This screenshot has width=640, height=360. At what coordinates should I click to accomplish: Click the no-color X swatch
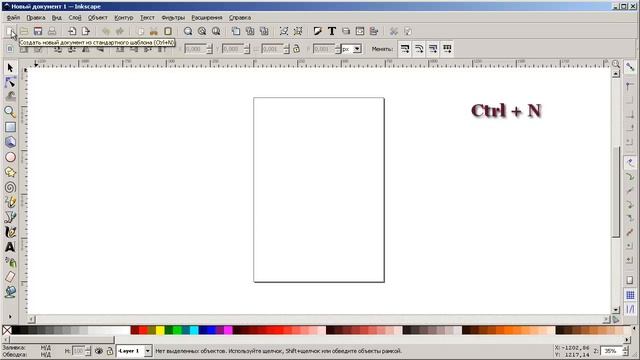(x=7, y=330)
